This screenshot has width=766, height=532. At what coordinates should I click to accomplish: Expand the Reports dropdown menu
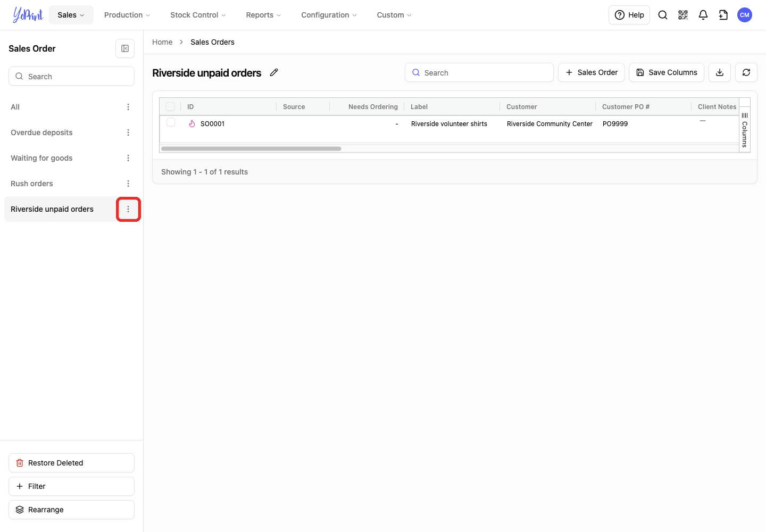pos(263,15)
